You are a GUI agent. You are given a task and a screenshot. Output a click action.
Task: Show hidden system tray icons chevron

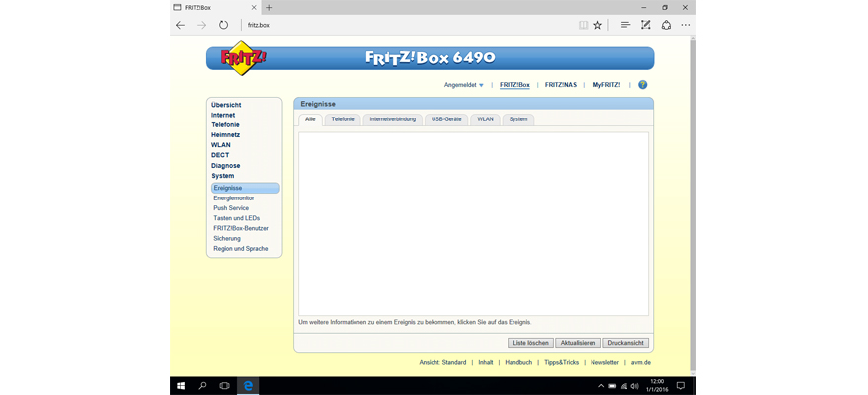601,385
